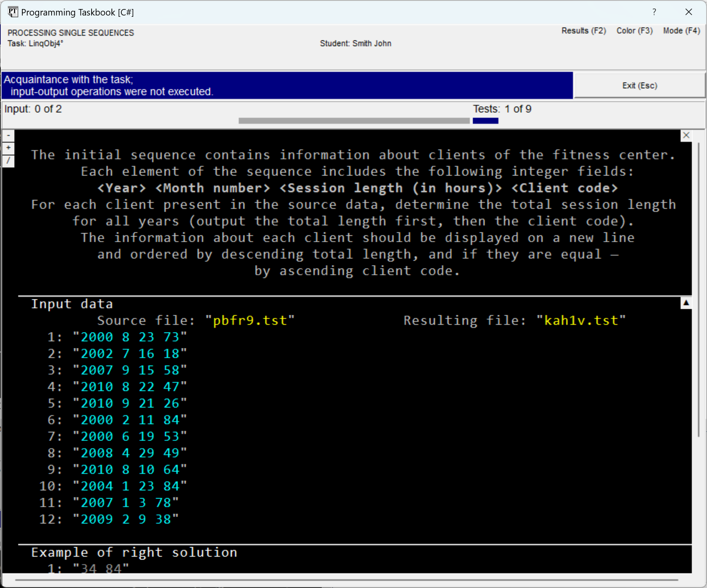Click the horizontal scrollbar at the bottom
The width and height of the screenshot is (707, 588).
346,580
